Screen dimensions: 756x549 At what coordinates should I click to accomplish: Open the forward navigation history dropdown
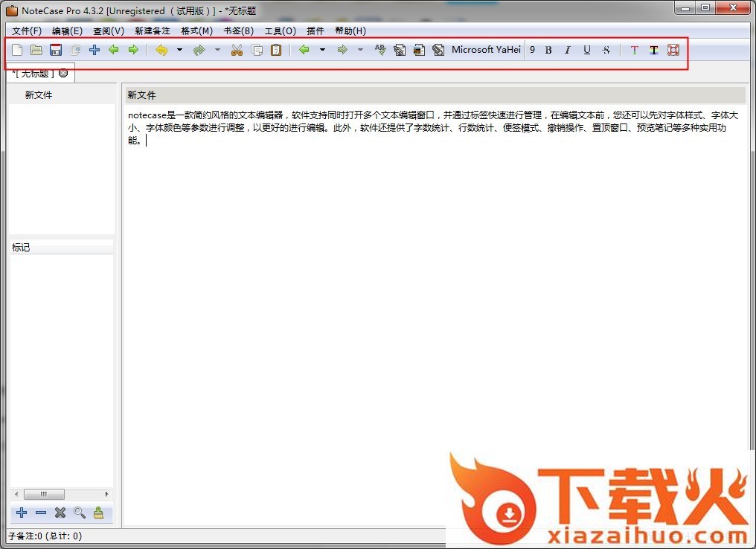[360, 50]
